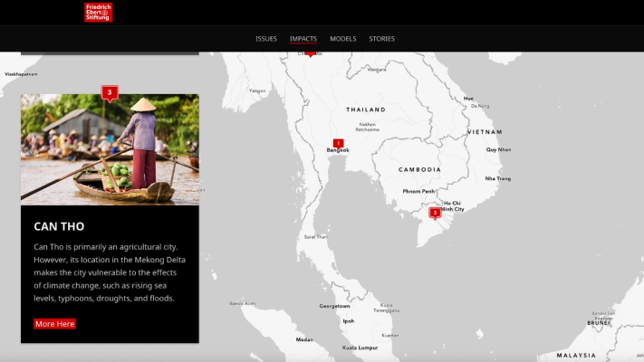The width and height of the screenshot is (644, 362).
Task: Click the red marker at Chiang Mai
Action: [x=311, y=52]
